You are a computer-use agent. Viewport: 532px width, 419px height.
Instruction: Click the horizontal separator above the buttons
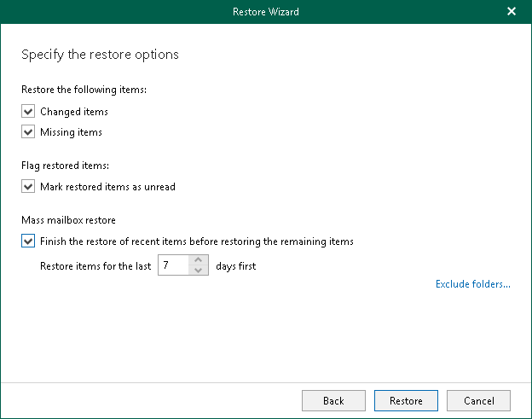pyautogui.click(x=266, y=381)
